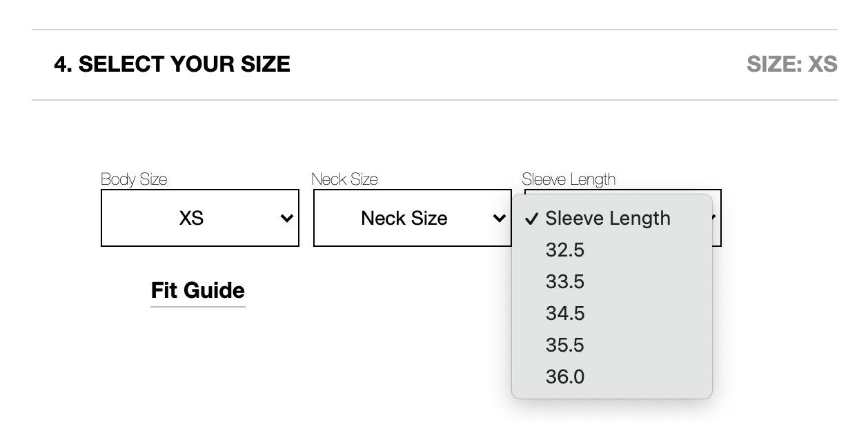Click the XS value in Body Size box
The height and width of the screenshot is (422, 868).
click(191, 218)
